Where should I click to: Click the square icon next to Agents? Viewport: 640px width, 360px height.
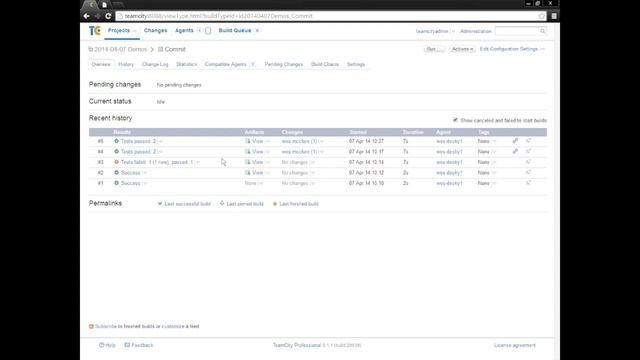coord(208,31)
